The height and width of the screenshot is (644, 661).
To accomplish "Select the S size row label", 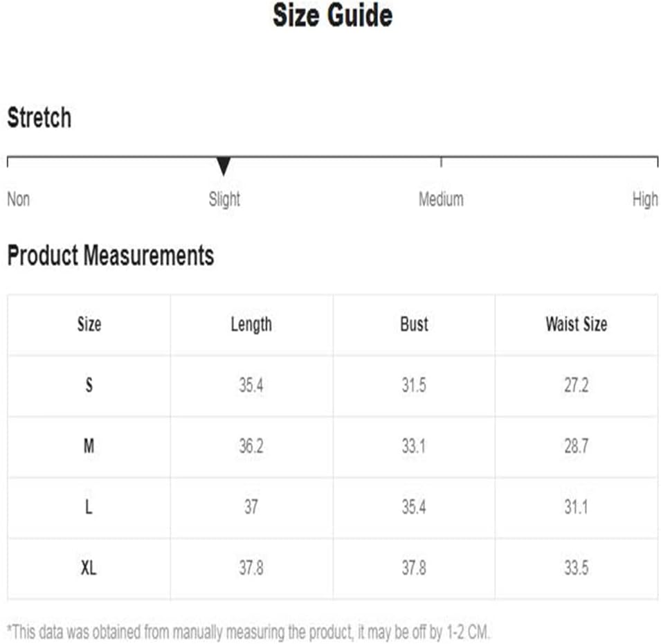I will click(x=89, y=385).
